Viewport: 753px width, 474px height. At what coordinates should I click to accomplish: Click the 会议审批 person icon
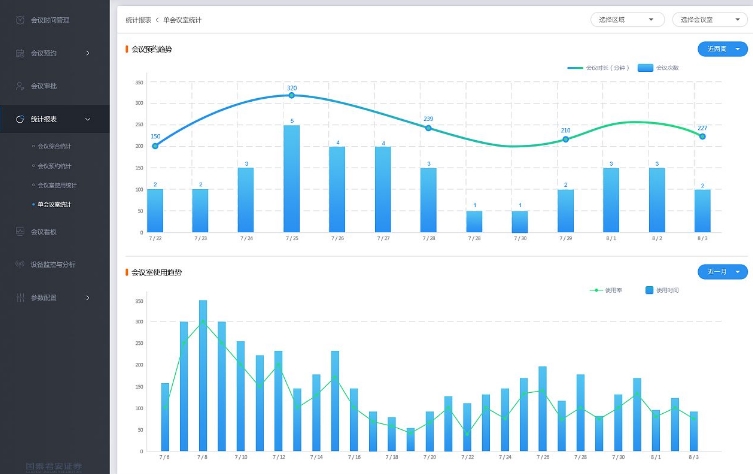pos(20,86)
